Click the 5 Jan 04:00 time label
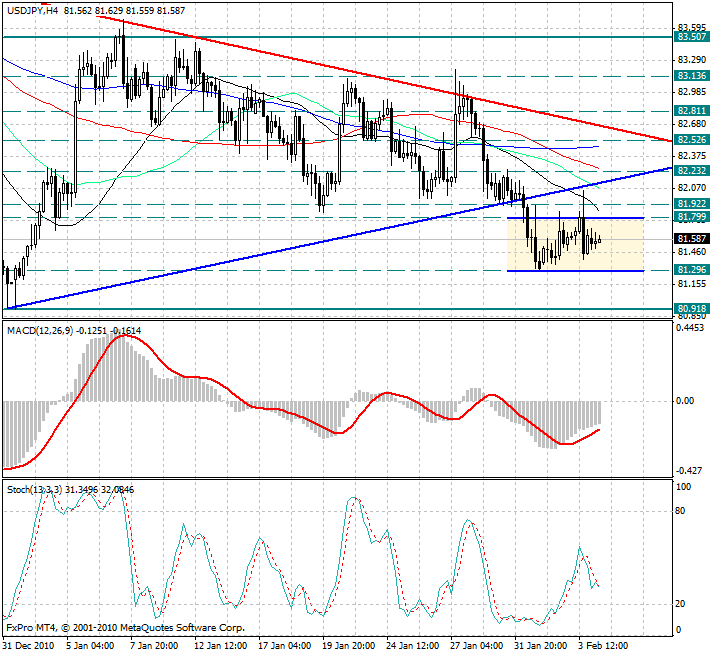Viewport: 710px width, 653px height. coord(90,645)
